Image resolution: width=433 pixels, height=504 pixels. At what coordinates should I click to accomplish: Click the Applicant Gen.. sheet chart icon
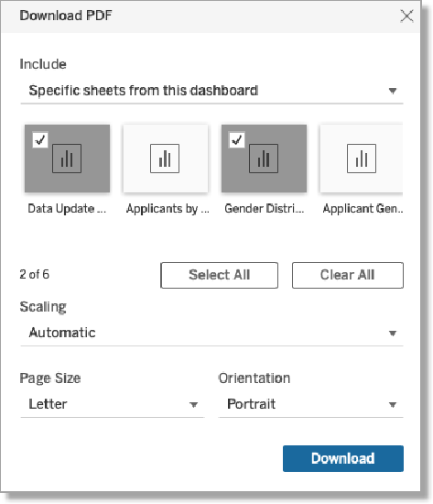click(362, 159)
